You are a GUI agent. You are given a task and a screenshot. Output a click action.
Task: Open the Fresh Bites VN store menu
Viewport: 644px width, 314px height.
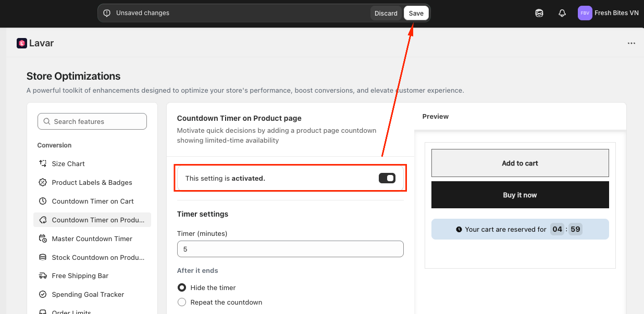(x=609, y=13)
